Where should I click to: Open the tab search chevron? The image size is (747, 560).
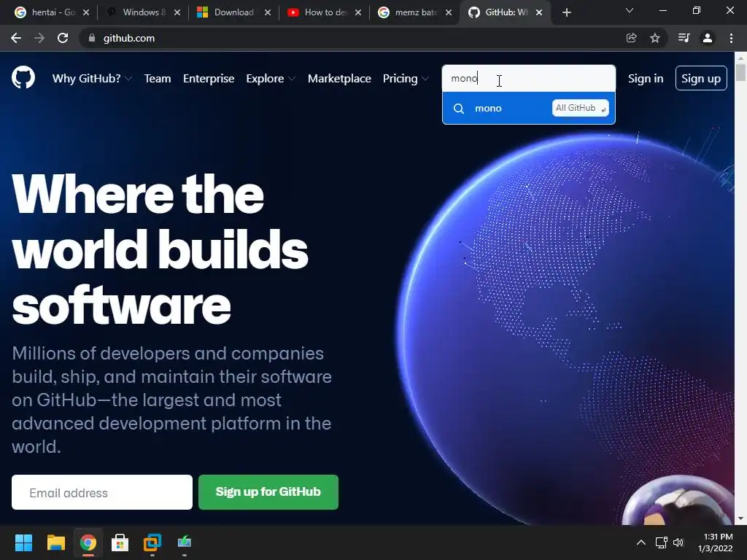point(630,10)
